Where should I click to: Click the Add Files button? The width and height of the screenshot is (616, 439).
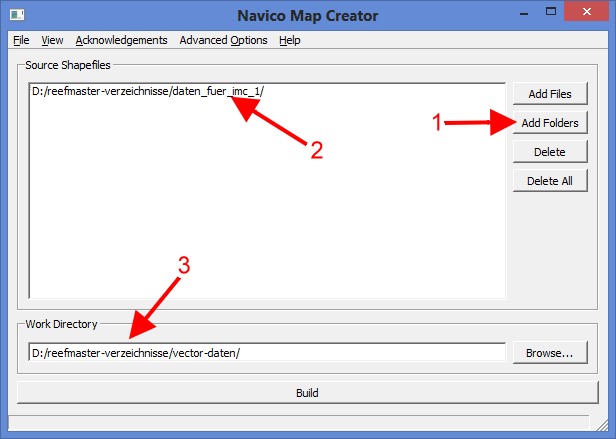pos(550,93)
